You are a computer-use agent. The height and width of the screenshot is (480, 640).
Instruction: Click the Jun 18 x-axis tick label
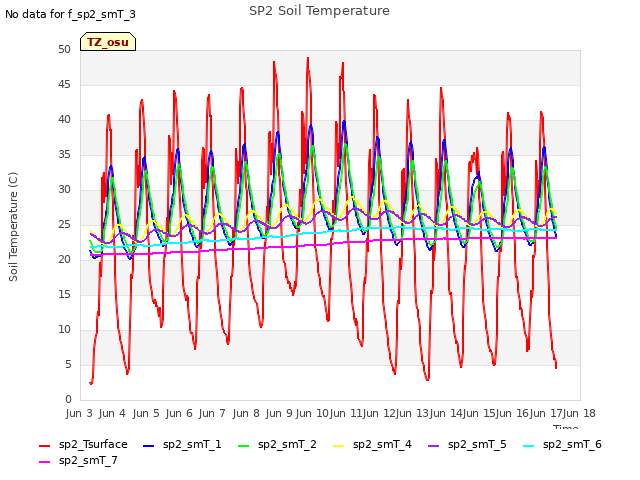pos(579,413)
